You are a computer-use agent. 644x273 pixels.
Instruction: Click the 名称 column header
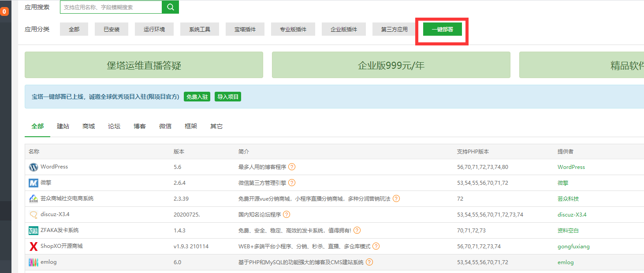34,151
